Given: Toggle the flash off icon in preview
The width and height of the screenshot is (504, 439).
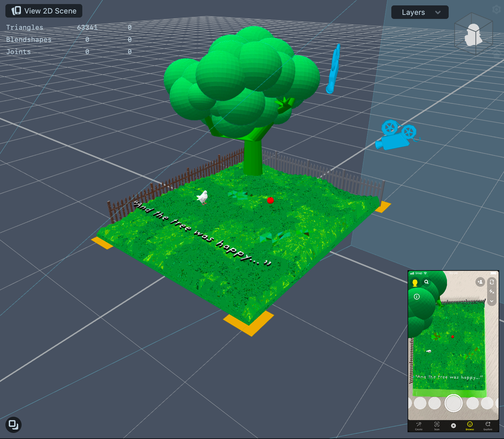Looking at the screenshot, I should coord(492,291).
